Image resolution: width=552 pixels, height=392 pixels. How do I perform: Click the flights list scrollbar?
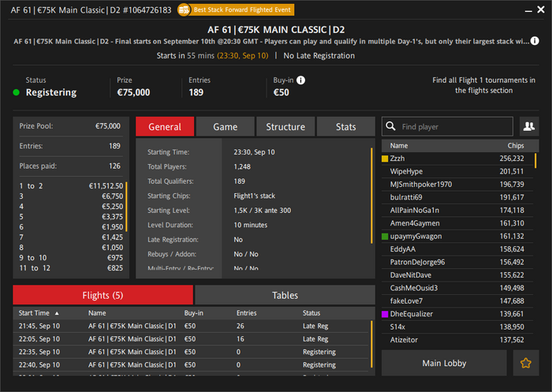371,344
